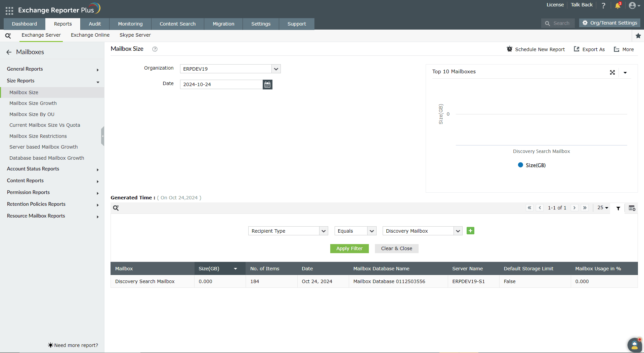This screenshot has width=644, height=353.
Task: Open Org/Tenant Settings
Action: coord(610,23)
